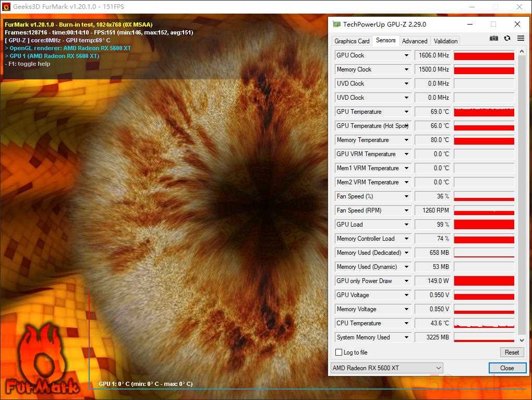Open the GPU Temperature sensor dropdown
Image resolution: width=532 pixels, height=400 pixels.
click(406, 112)
